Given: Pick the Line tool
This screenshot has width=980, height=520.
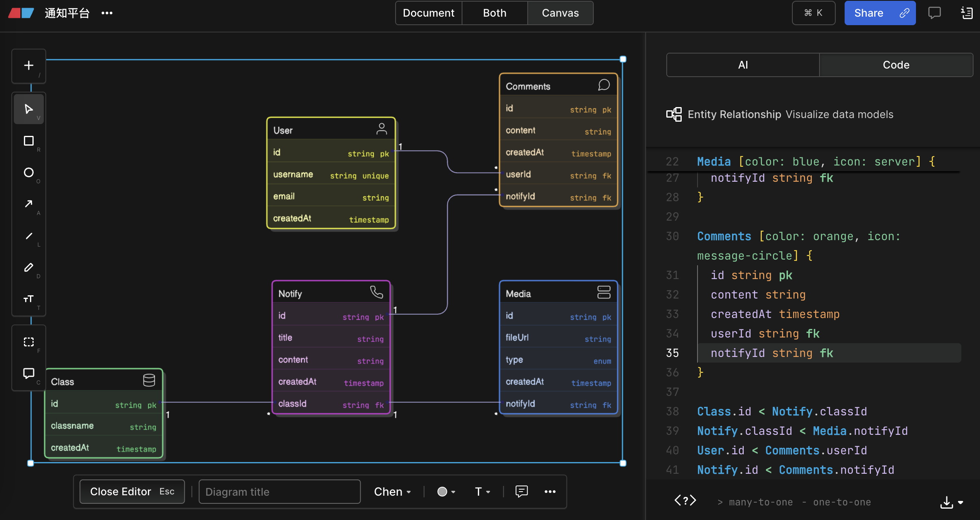Looking at the screenshot, I should [x=29, y=236].
